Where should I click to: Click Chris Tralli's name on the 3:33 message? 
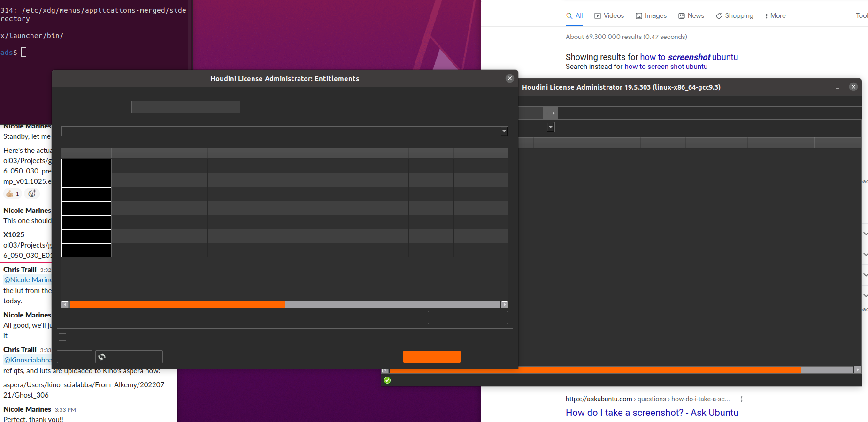20,350
